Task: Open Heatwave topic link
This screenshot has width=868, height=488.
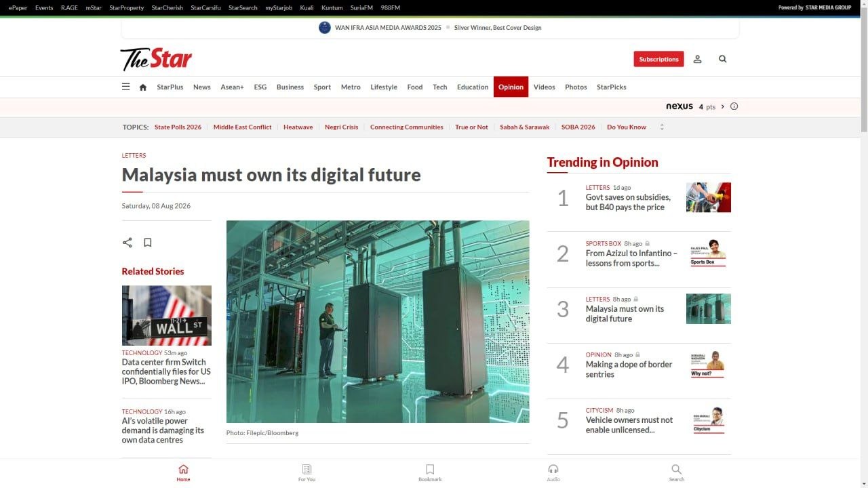Action: point(298,127)
